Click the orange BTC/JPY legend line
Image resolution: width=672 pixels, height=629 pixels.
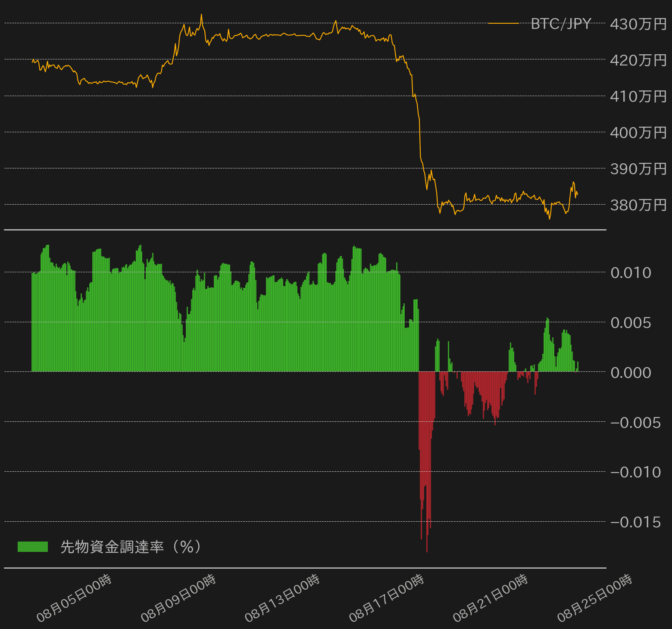tap(503, 23)
